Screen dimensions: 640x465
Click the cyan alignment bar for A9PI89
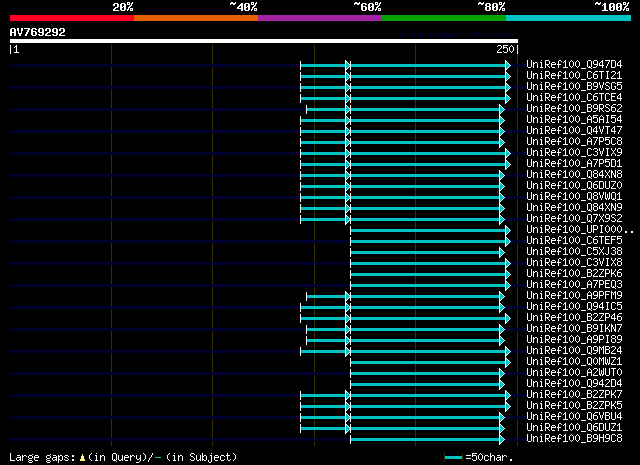tap(405, 341)
